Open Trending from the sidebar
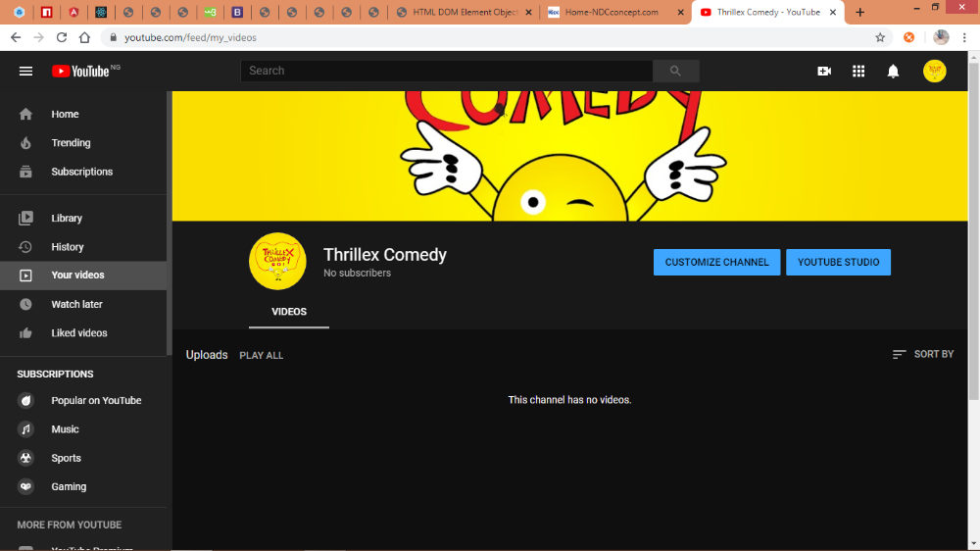The width and height of the screenshot is (980, 551). point(83,142)
